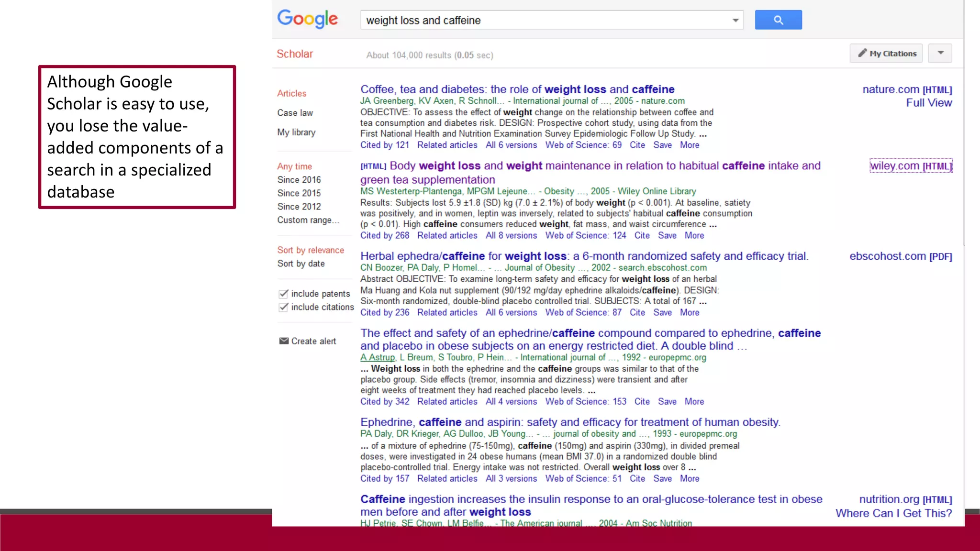Expand More under the Cited by 157 result
The width and height of the screenshot is (980, 551).
690,478
